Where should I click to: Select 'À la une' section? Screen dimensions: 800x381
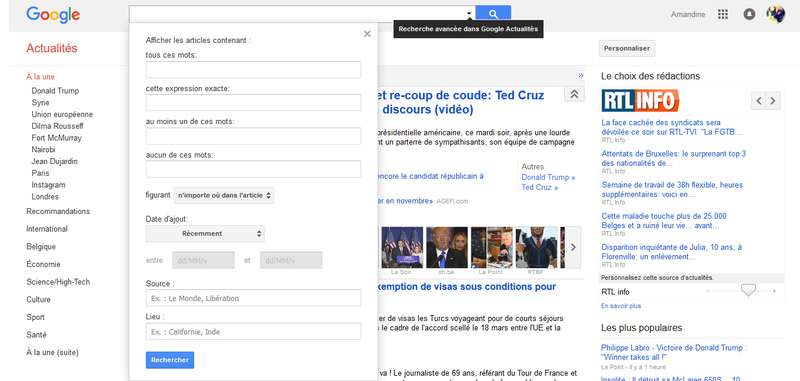(x=40, y=77)
